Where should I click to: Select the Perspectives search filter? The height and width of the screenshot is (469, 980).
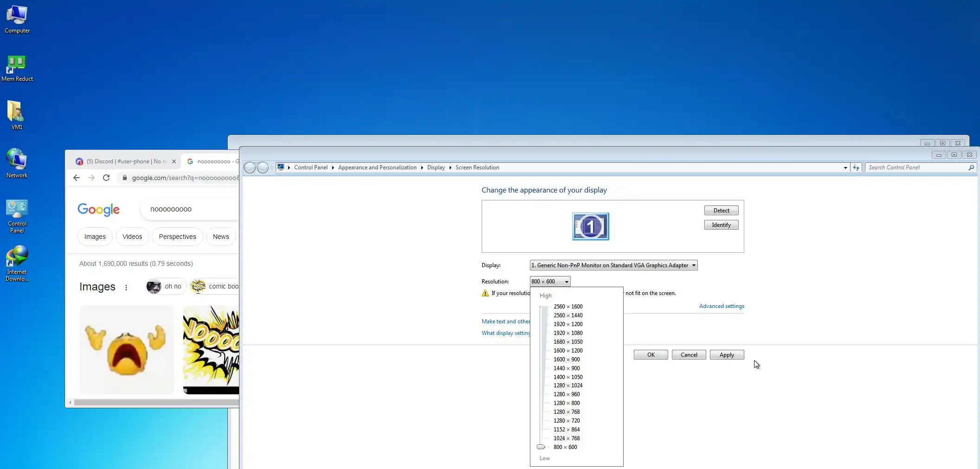coord(177,237)
